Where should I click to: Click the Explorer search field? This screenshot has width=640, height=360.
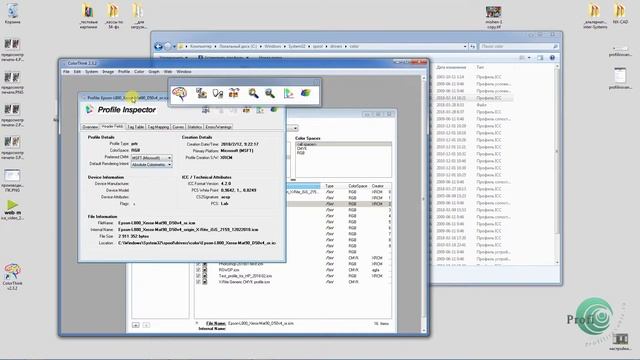pos(519,47)
